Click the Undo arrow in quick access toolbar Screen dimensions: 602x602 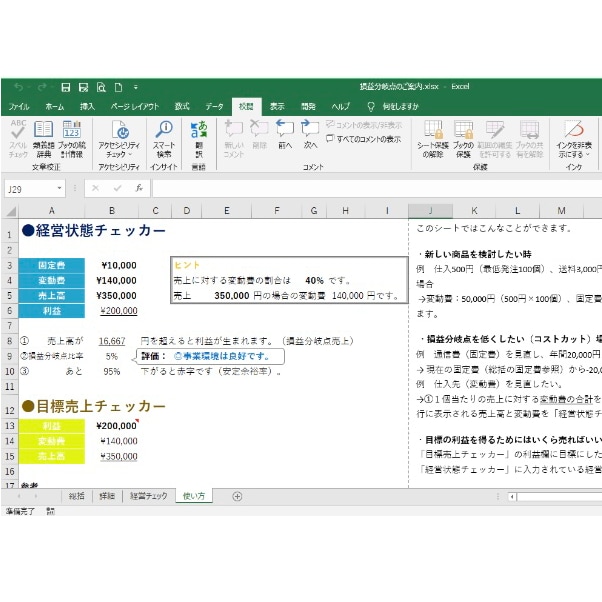pyautogui.click(x=18, y=88)
